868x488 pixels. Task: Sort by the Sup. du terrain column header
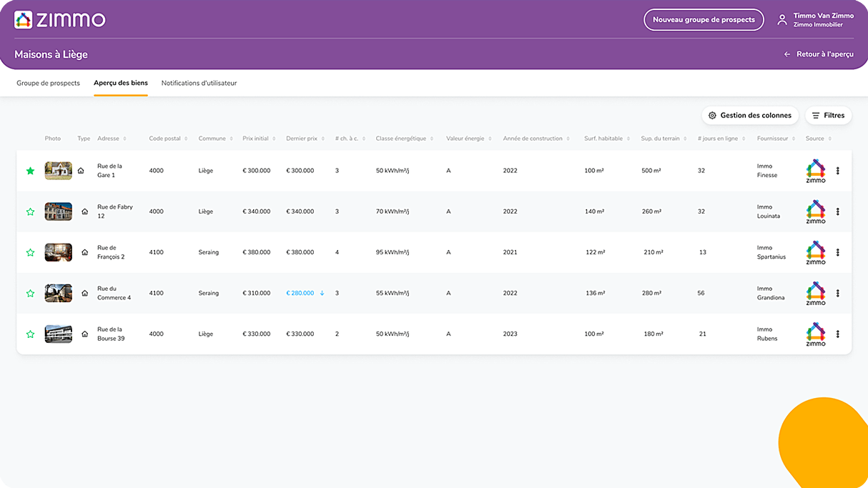(x=664, y=139)
